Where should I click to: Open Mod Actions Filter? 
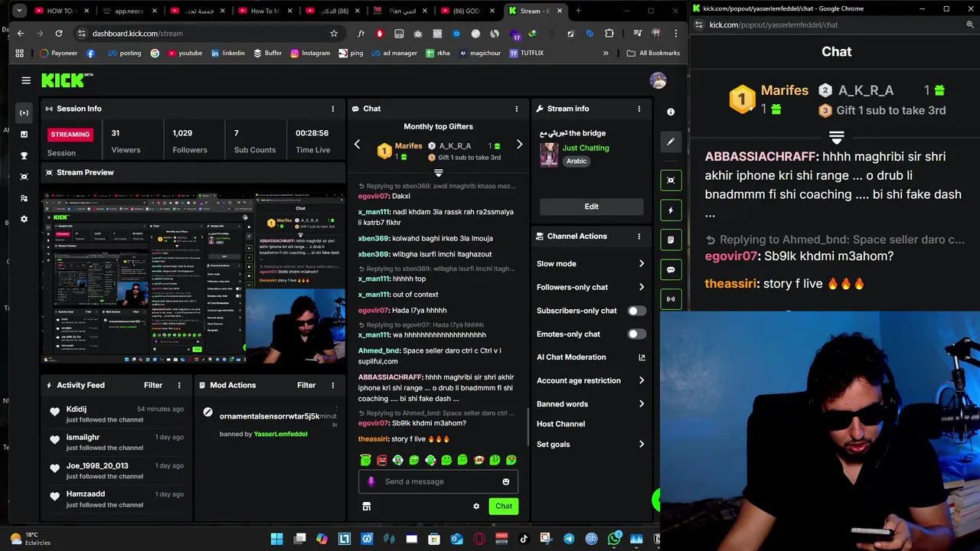coord(306,385)
